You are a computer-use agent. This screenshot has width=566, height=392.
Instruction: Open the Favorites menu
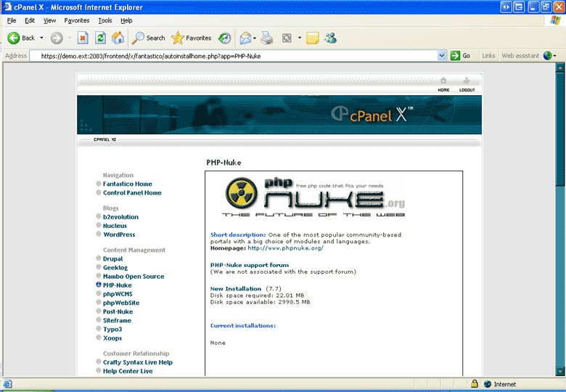click(76, 20)
